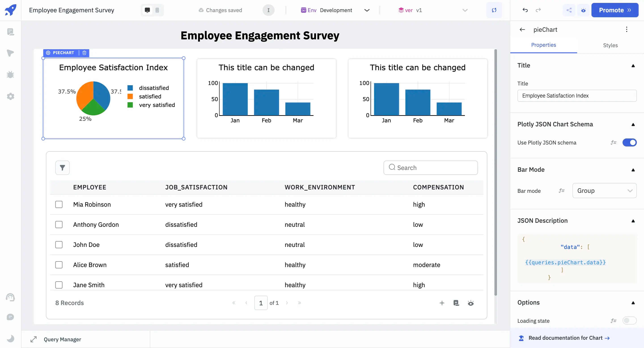
Task: Open the share icon near Promote
Action: pos(569,10)
